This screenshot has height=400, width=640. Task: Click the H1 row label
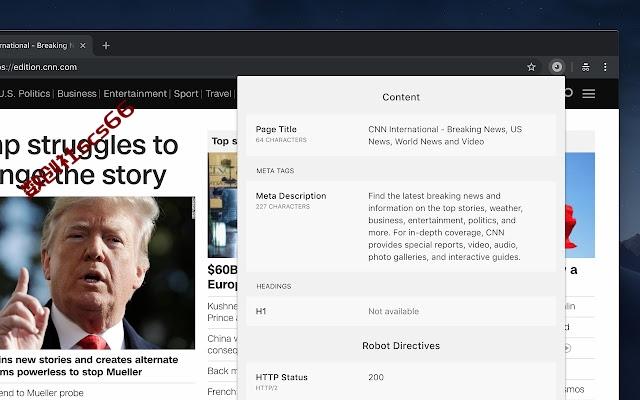pyautogui.click(x=261, y=311)
